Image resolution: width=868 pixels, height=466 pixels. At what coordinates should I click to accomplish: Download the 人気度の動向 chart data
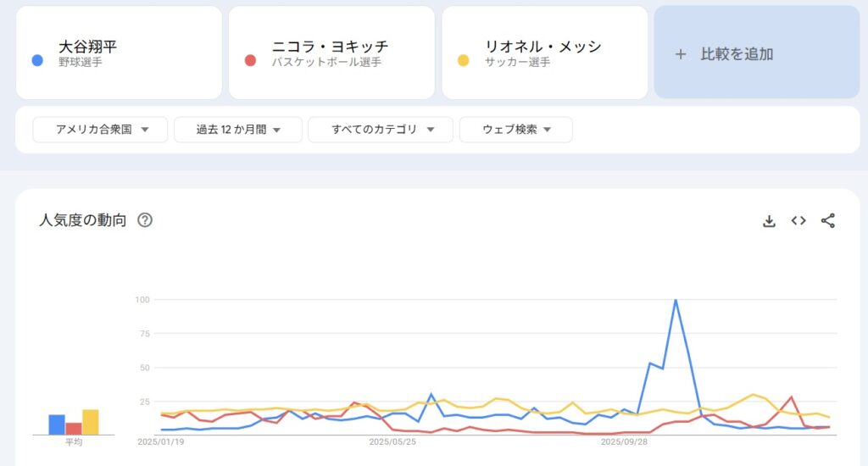[x=769, y=221]
